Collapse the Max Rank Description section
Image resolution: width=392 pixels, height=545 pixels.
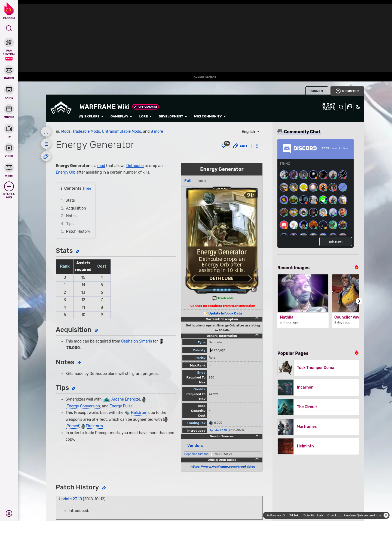257,319
